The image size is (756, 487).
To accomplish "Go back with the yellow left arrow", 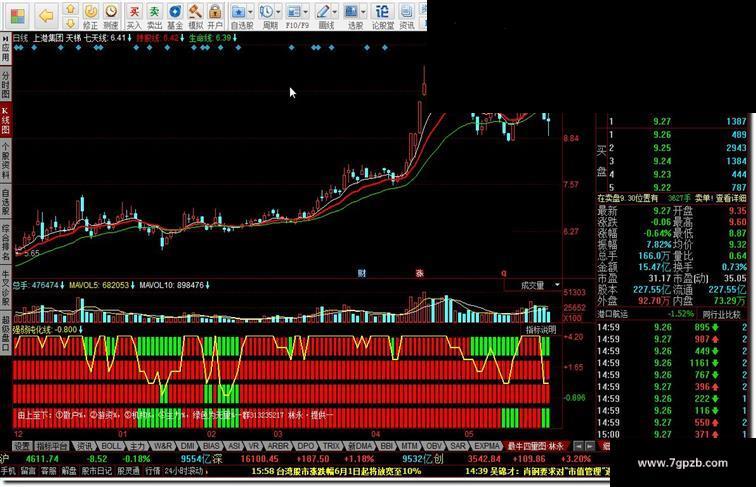I will pyautogui.click(x=47, y=16).
